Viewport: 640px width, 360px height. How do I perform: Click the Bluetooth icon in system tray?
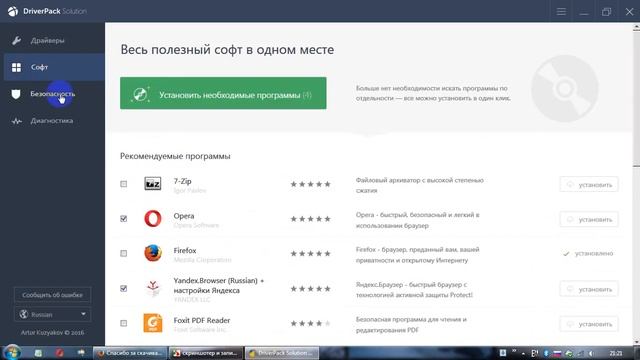[546, 353]
